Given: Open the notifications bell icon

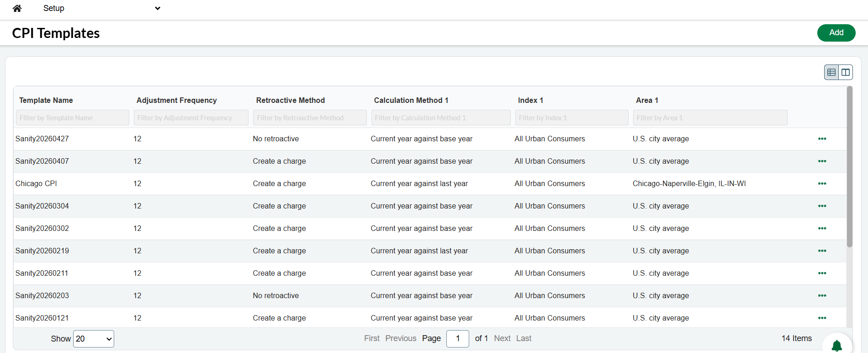Looking at the screenshot, I should (x=836, y=346).
